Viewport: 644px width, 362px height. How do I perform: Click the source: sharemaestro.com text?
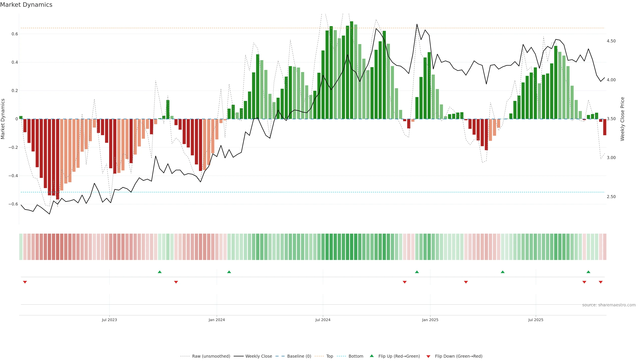click(x=609, y=305)
